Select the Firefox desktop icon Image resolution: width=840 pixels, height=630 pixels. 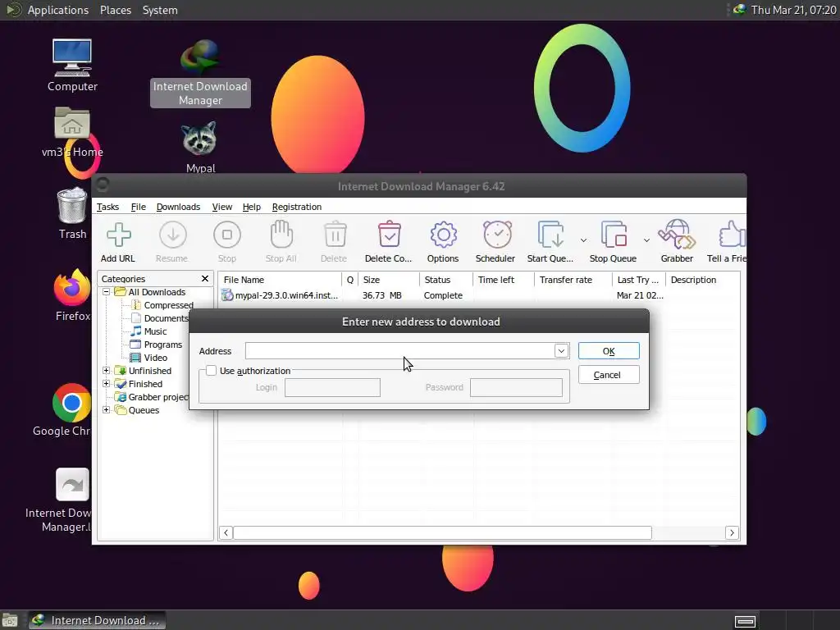pos(72,286)
